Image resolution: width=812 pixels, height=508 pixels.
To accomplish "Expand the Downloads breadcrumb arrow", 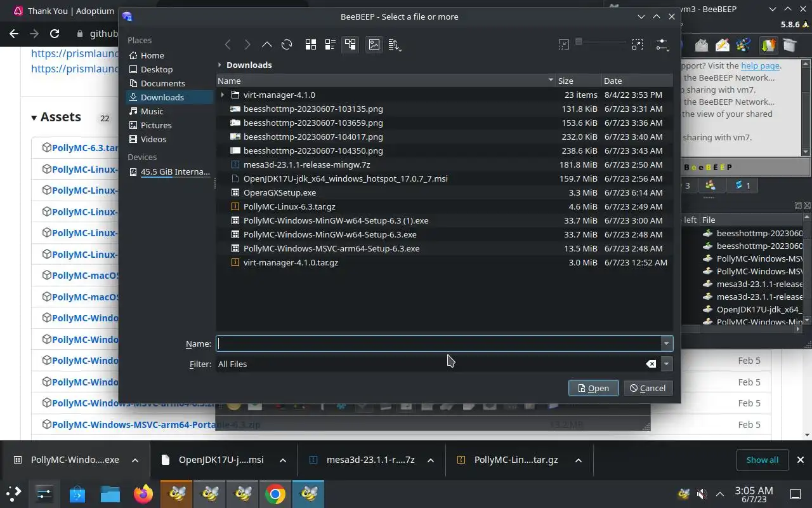I will click(219, 65).
